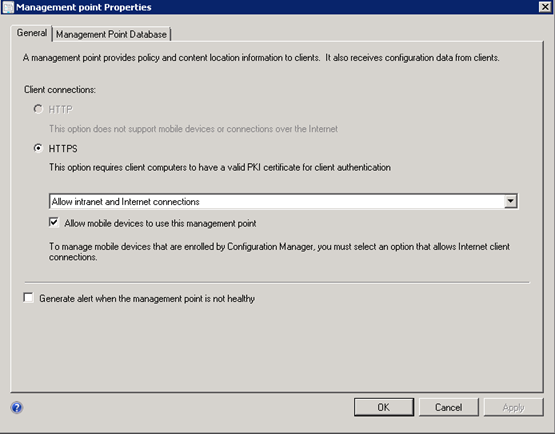This screenshot has height=434, width=555.
Task: Click the HTTP option label text
Action: [x=61, y=109]
